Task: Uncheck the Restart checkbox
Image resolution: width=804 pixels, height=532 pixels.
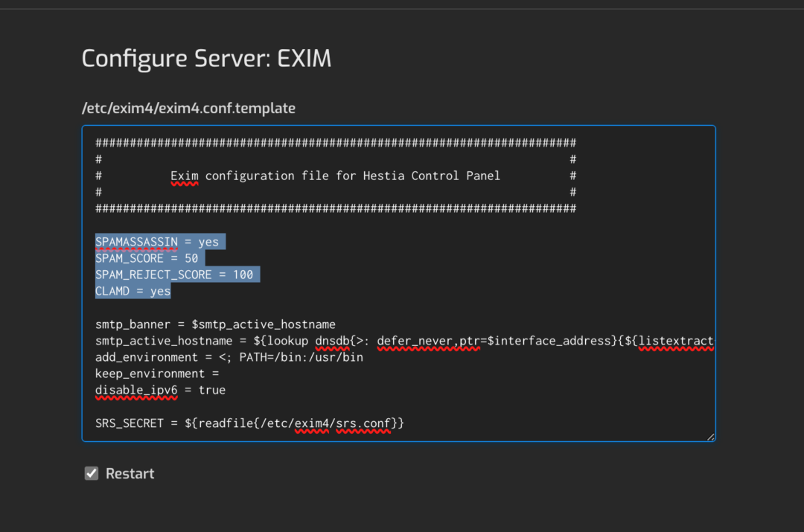Action: click(92, 473)
